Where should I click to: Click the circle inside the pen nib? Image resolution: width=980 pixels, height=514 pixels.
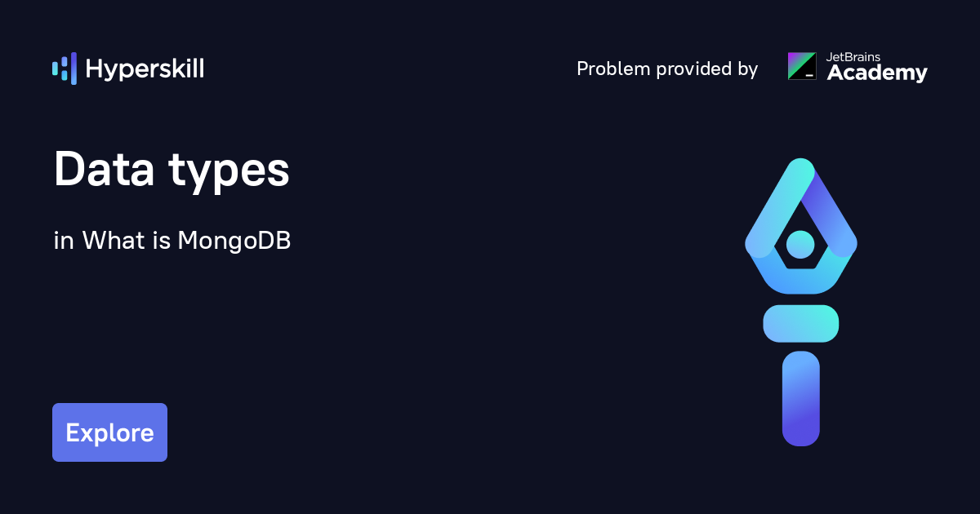coord(800,243)
